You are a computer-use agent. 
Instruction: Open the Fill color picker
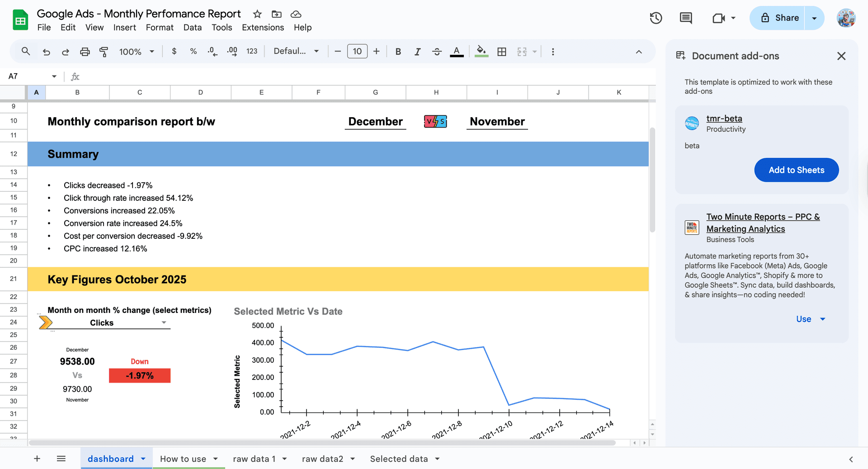481,51
